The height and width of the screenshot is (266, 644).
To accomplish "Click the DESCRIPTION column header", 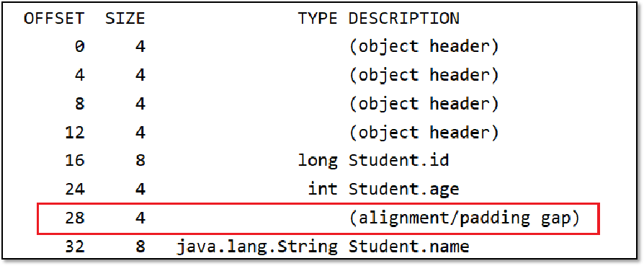I will click(x=403, y=19).
